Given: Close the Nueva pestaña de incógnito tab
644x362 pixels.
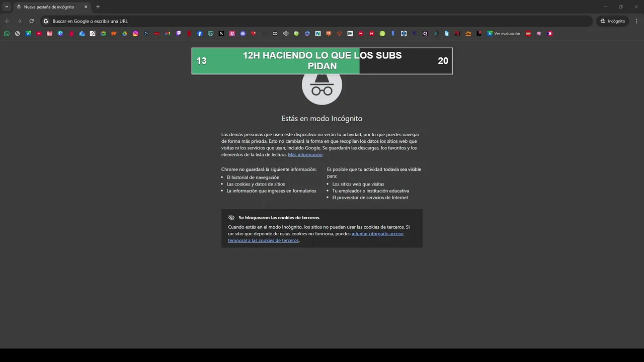Looking at the screenshot, I should tap(86, 7).
